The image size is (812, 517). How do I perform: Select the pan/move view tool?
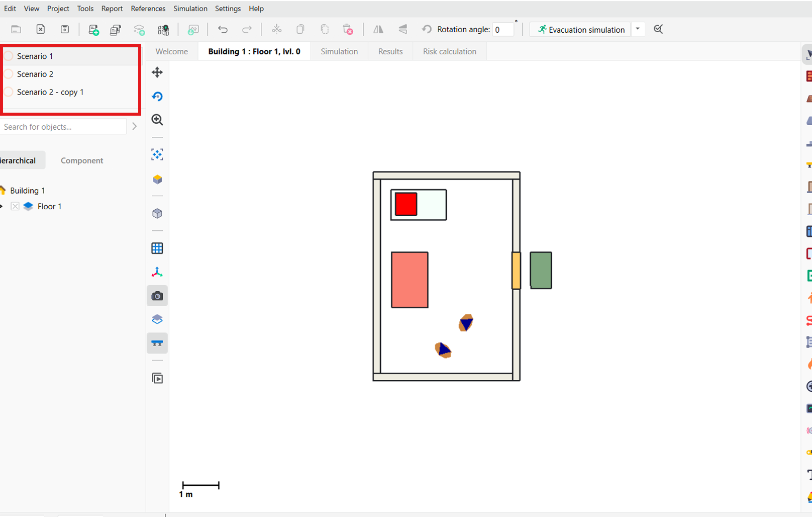coord(157,72)
